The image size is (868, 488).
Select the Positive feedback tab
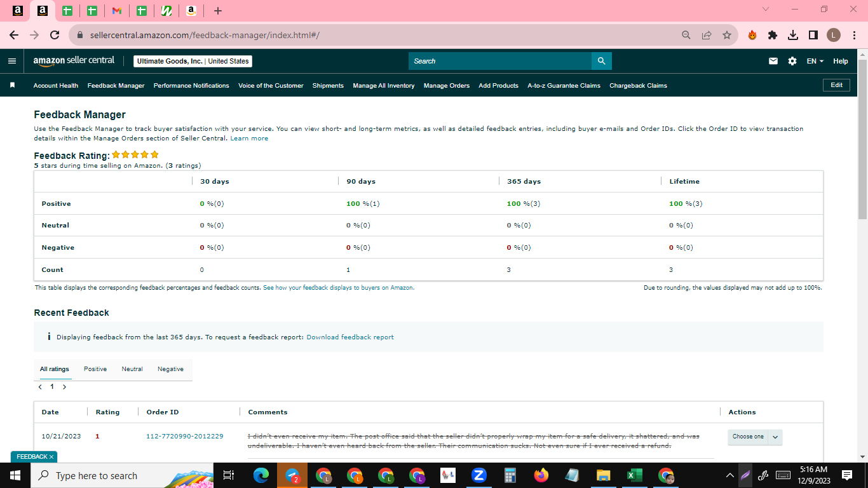pos(95,369)
